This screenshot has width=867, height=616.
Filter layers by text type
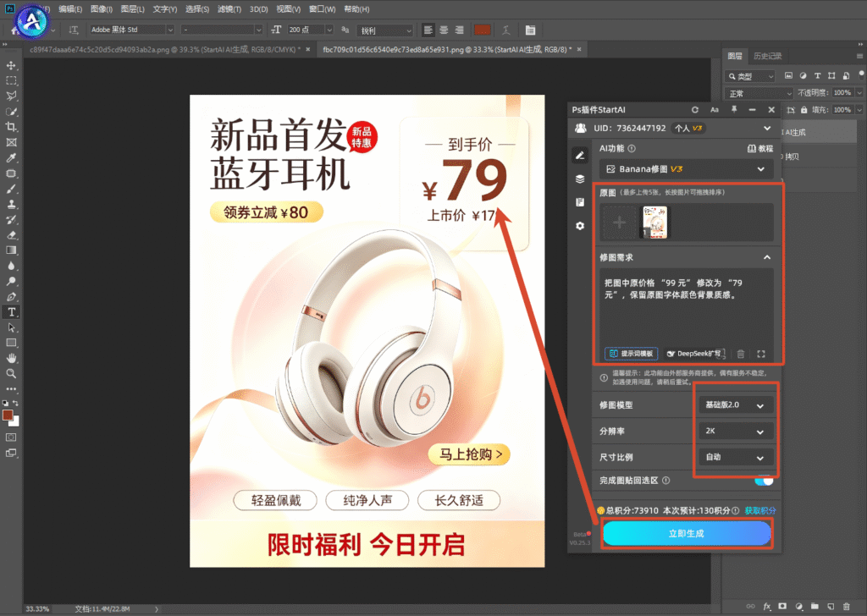(817, 75)
